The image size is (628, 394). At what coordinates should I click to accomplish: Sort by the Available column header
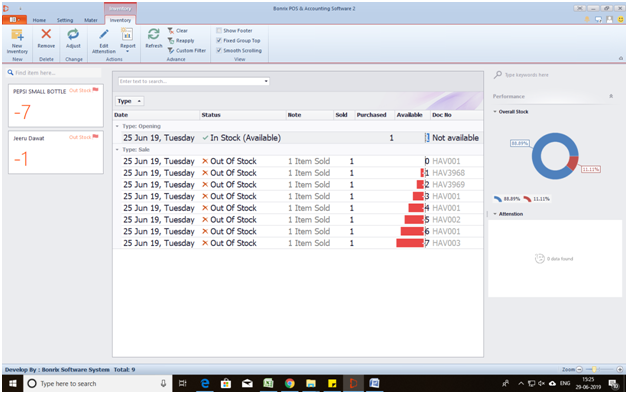(409, 115)
